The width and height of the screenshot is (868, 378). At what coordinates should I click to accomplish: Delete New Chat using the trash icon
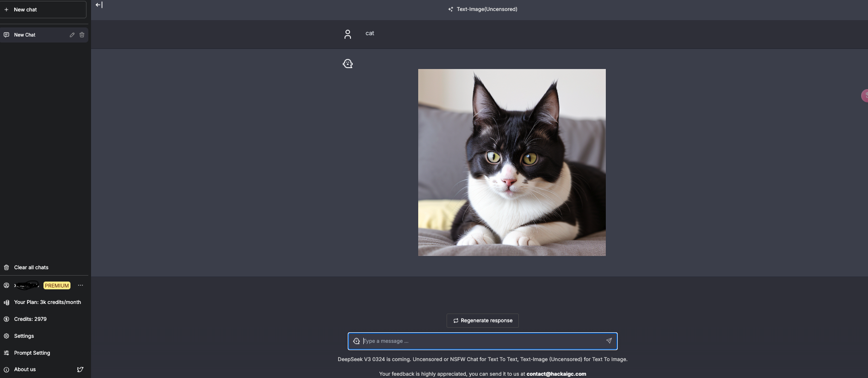coord(82,35)
